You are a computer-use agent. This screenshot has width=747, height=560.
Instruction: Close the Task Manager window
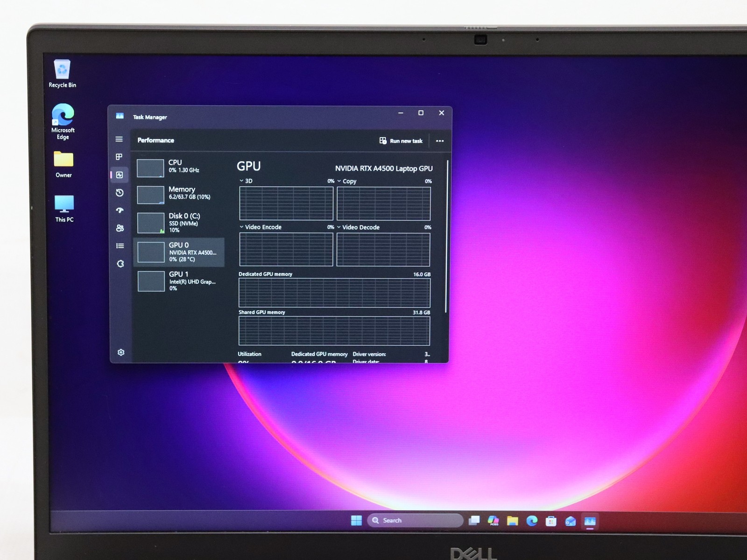click(x=441, y=113)
